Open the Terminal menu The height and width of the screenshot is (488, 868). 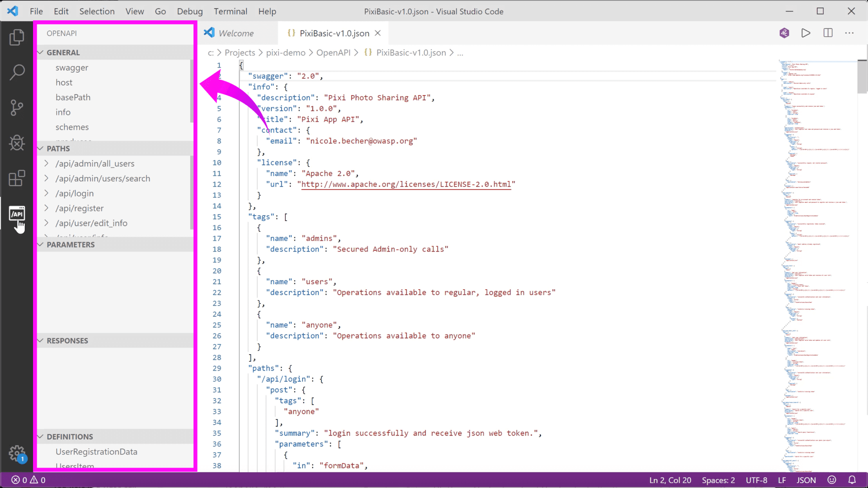231,11
